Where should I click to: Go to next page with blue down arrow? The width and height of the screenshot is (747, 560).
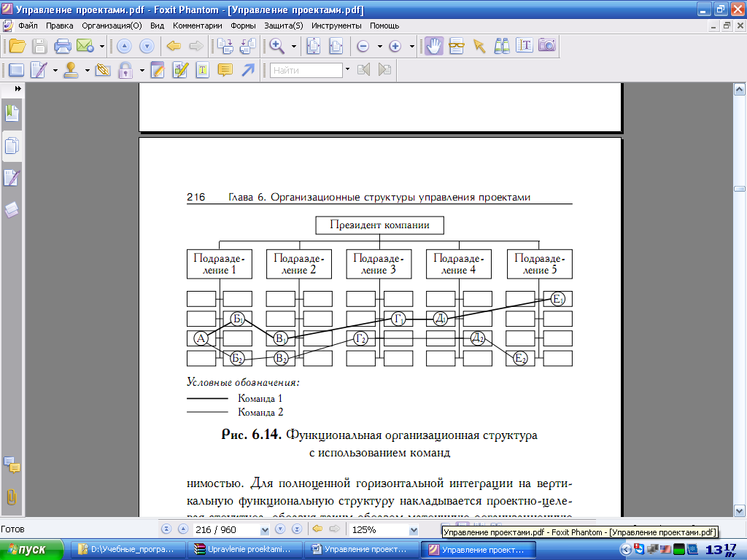tap(147, 46)
